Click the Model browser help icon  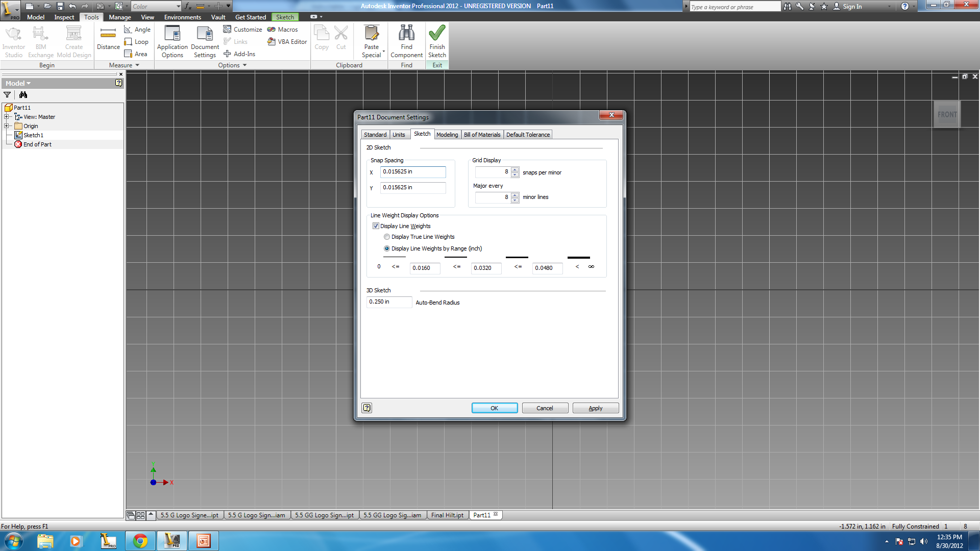click(118, 83)
